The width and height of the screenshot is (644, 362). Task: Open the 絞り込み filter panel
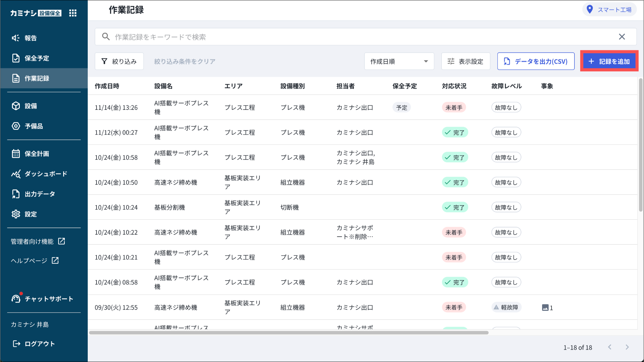click(119, 61)
